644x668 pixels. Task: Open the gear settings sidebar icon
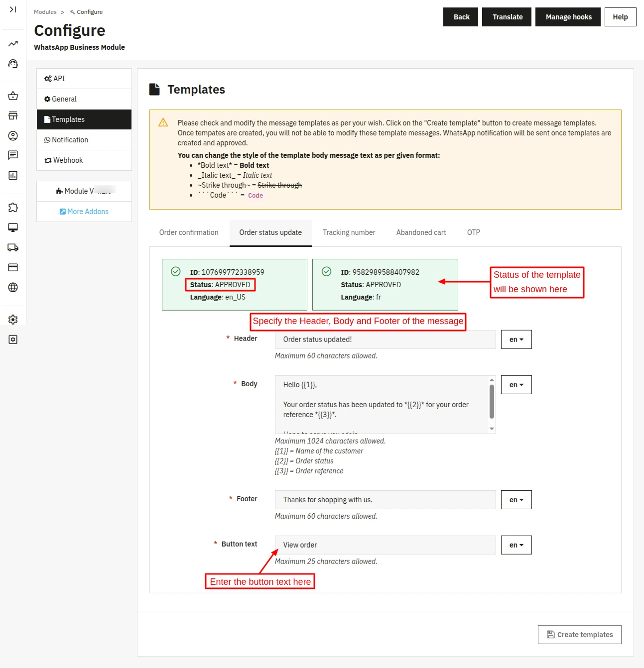pyautogui.click(x=13, y=320)
